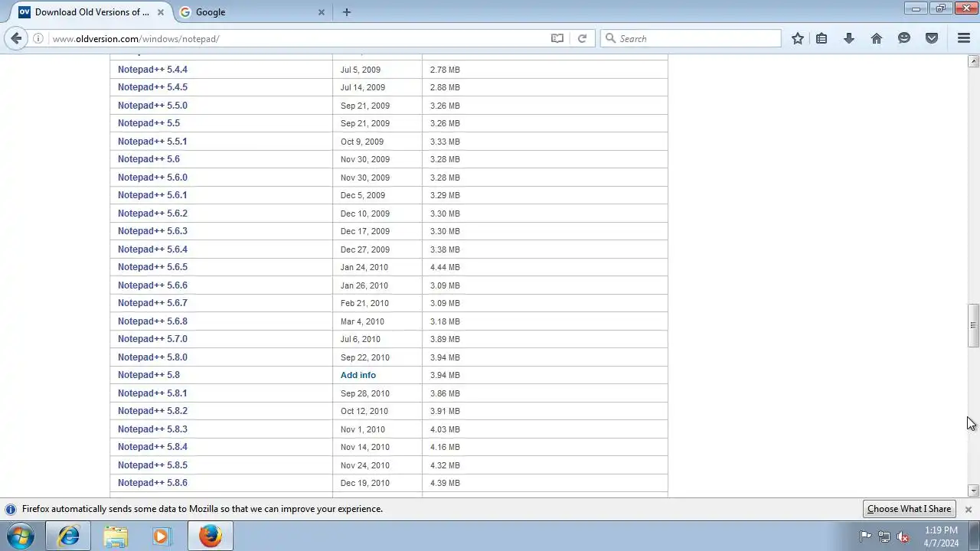Open Notepad++ 5.6.3 link
This screenshot has width=980, height=551.
(152, 231)
